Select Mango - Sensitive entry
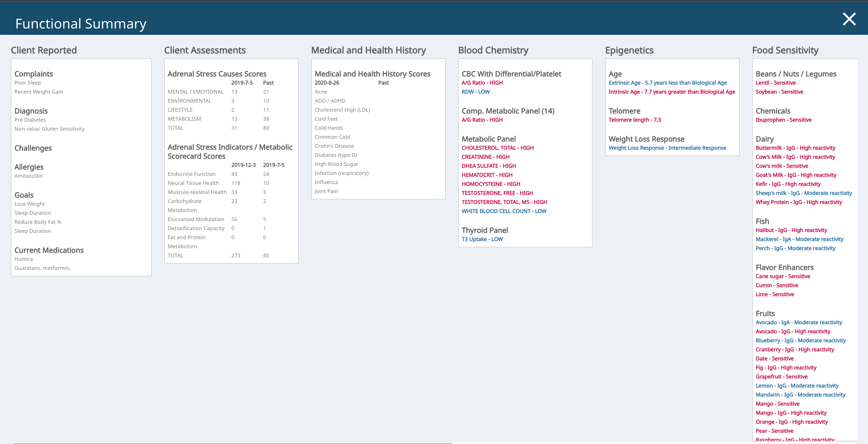Image resolution: width=868 pixels, height=444 pixels. [x=778, y=404]
